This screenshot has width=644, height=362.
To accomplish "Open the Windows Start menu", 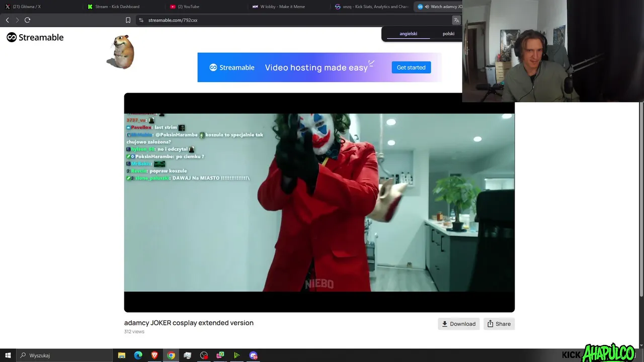I will (8, 355).
